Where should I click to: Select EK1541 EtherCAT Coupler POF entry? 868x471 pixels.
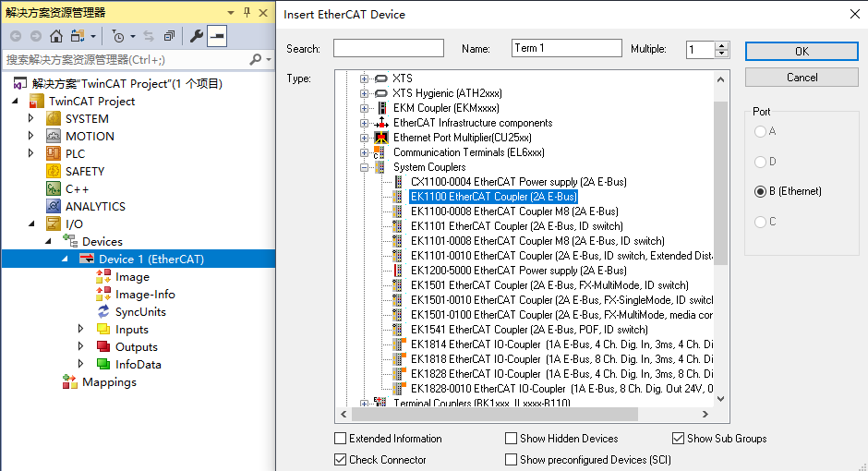click(x=529, y=330)
